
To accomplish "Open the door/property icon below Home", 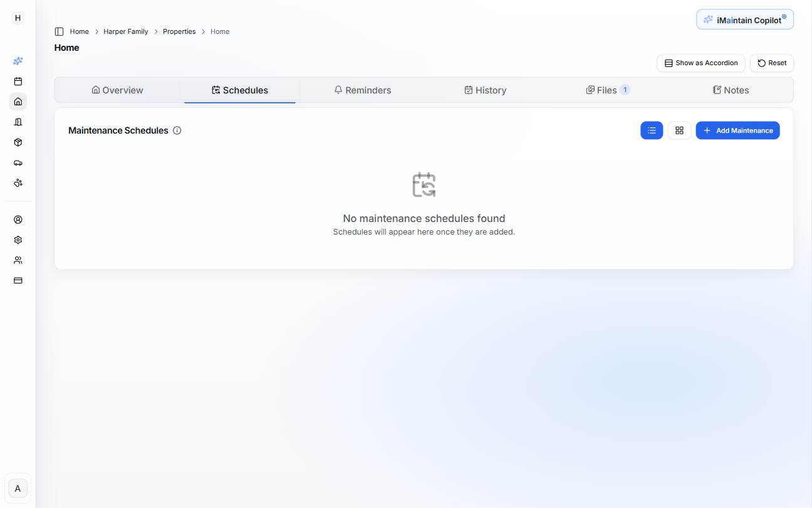I will tap(18, 122).
